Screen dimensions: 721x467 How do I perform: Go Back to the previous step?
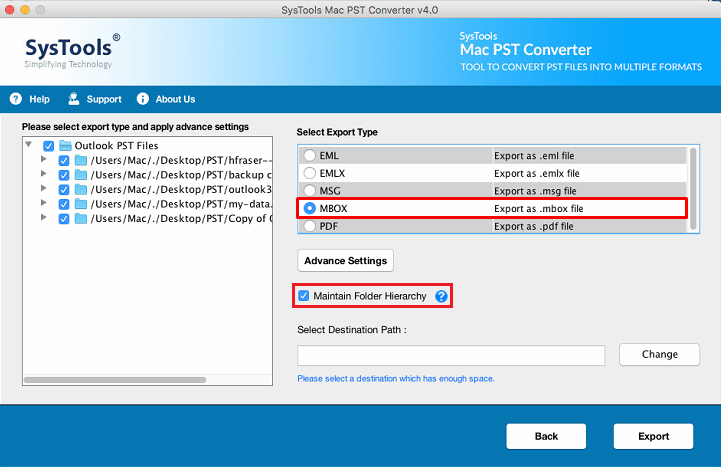point(546,436)
